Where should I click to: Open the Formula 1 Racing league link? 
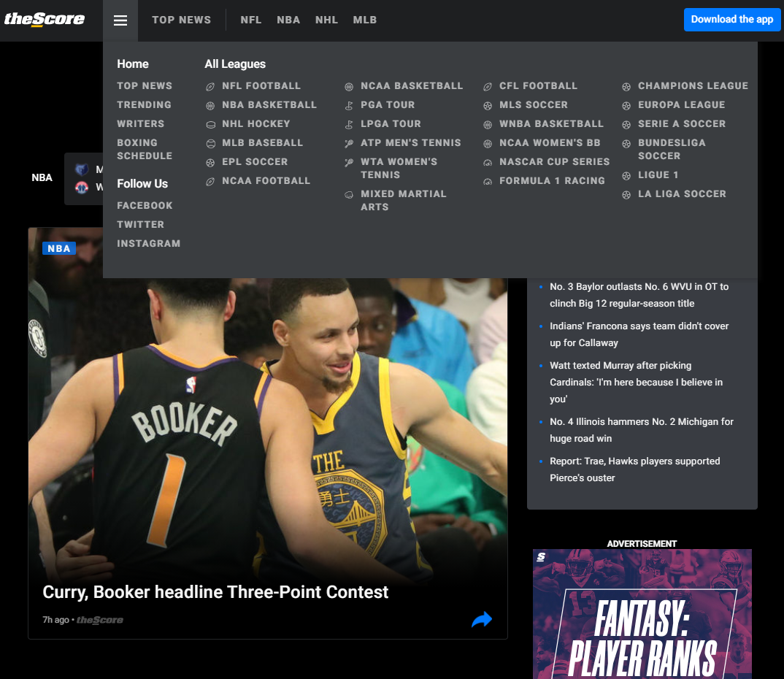coord(552,181)
